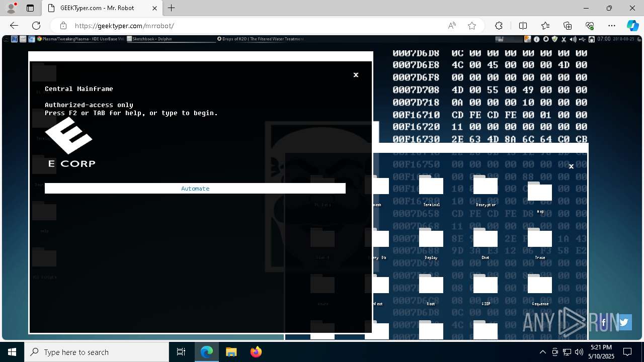This screenshot has height=362, width=644.
Task: Go back in the browser
Action: click(x=14, y=26)
